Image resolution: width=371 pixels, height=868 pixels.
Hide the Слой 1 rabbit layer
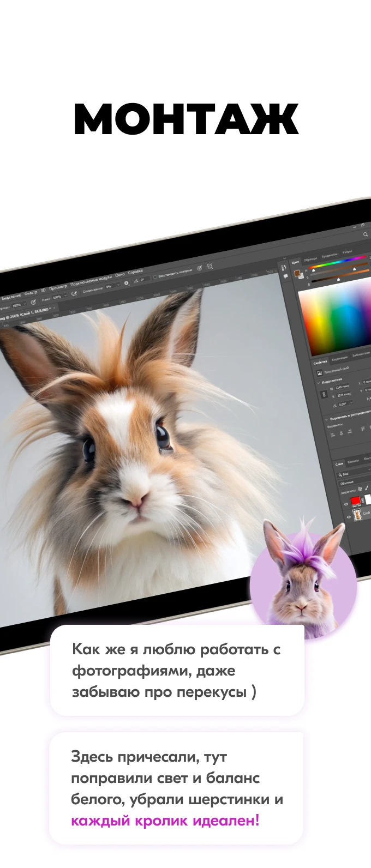(x=349, y=517)
